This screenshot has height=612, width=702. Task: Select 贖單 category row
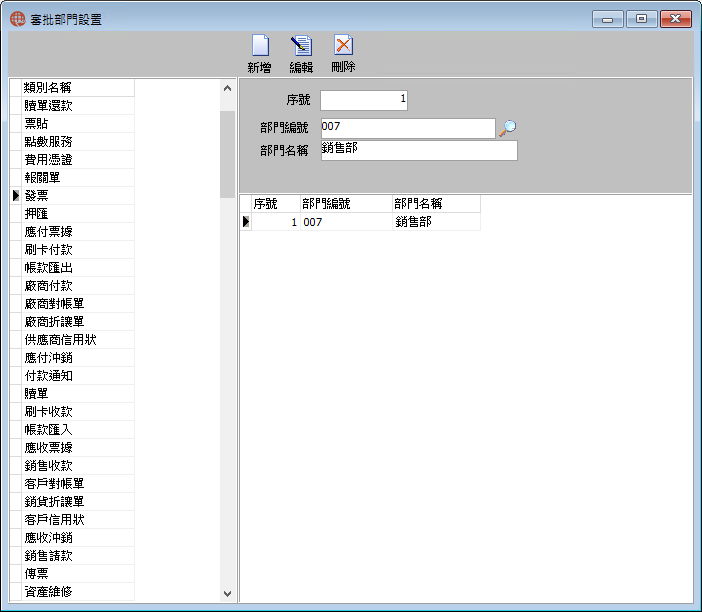pos(78,394)
